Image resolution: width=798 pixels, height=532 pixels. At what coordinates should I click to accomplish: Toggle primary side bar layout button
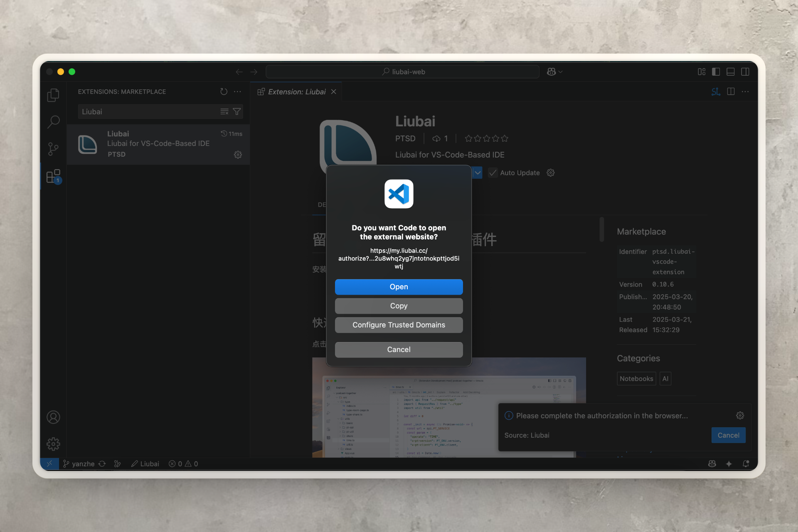(x=716, y=72)
